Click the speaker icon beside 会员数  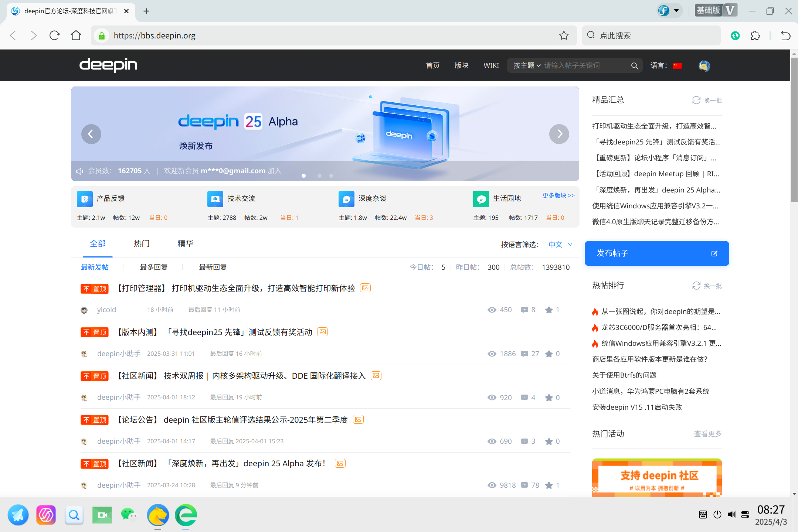point(79,171)
